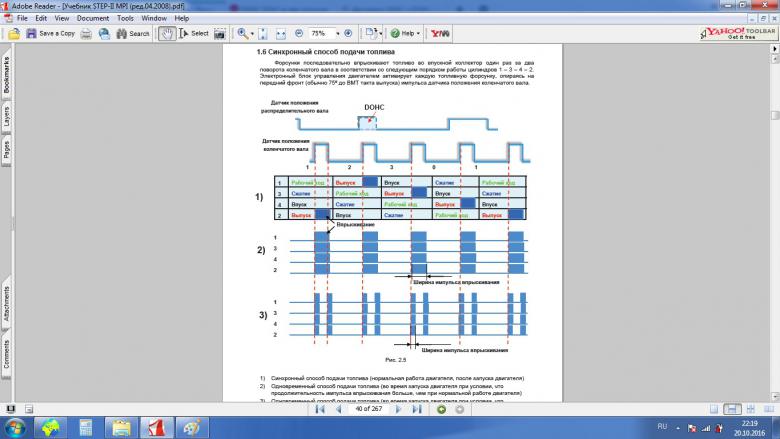This screenshot has width=780, height=439.
Task: Activate the Select text tool
Action: (x=194, y=33)
